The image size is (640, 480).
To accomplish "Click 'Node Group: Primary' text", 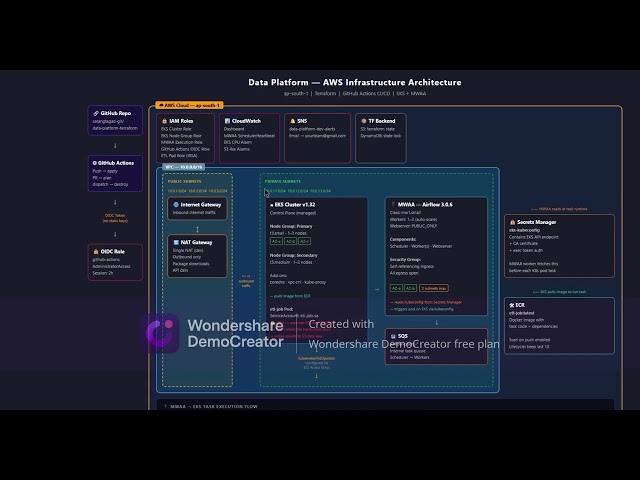I will (x=291, y=226).
